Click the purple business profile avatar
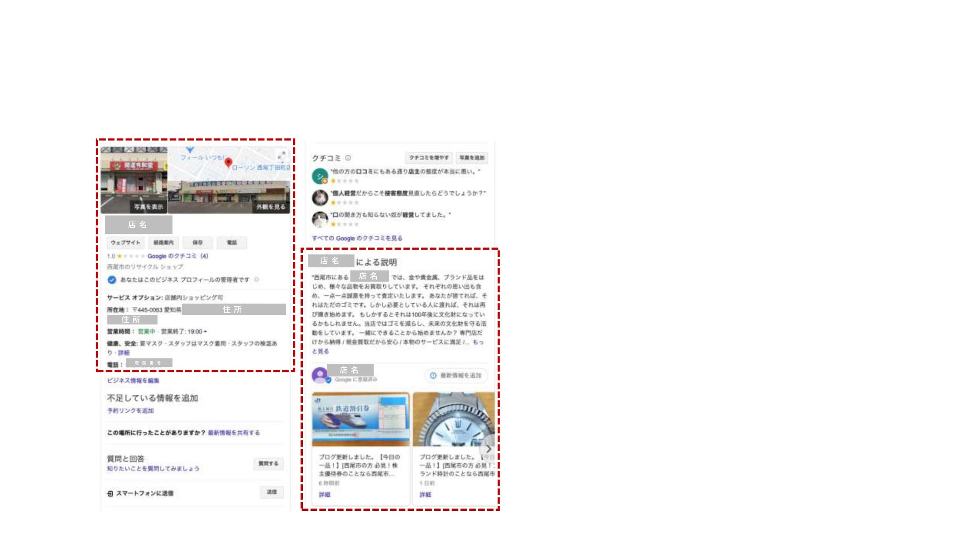Image resolution: width=980 pixels, height=551 pixels. 320,375
